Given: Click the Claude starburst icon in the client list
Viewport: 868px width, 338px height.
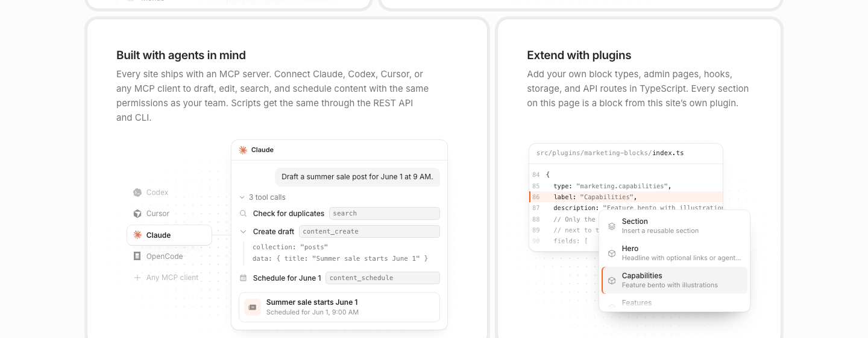Looking at the screenshot, I should pyautogui.click(x=137, y=235).
